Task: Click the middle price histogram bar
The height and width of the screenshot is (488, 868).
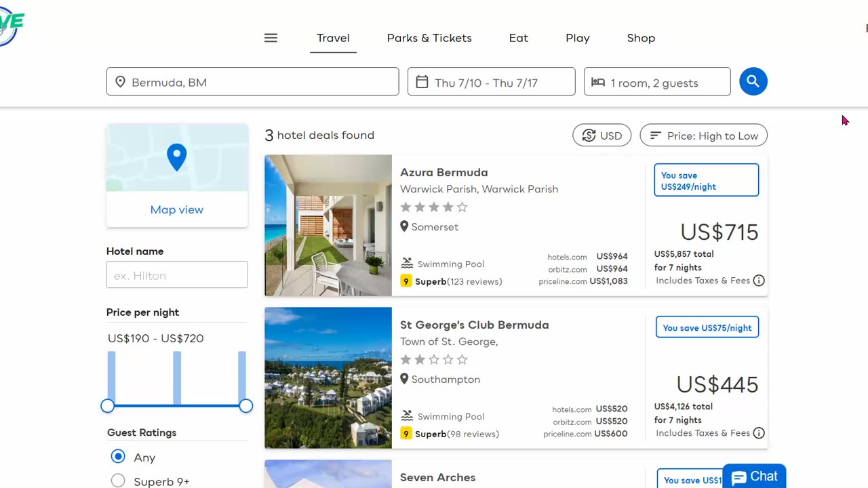Action: click(x=177, y=378)
